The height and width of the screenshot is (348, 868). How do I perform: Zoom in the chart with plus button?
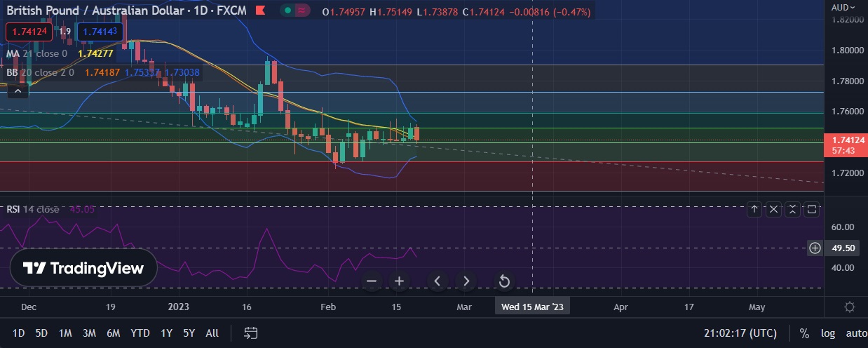(399, 281)
